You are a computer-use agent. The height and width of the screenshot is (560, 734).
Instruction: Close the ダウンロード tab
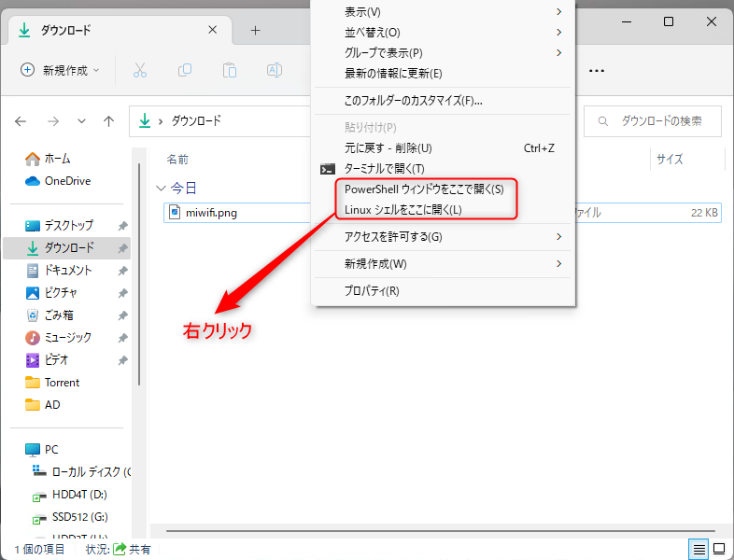coord(213,30)
